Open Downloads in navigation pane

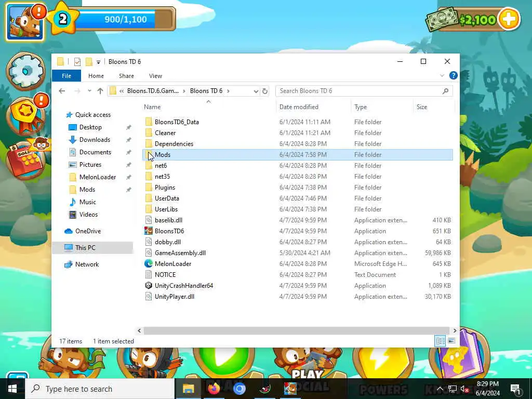coord(95,140)
